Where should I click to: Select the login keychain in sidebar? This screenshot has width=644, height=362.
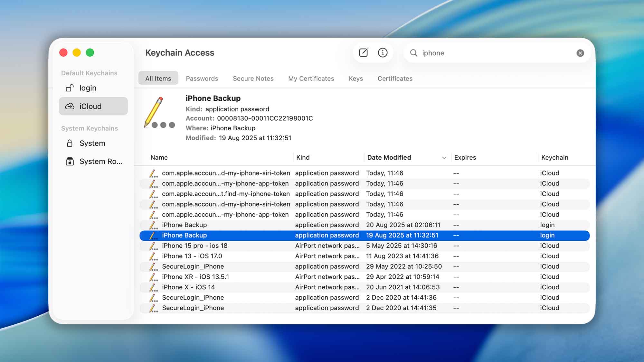click(93, 88)
